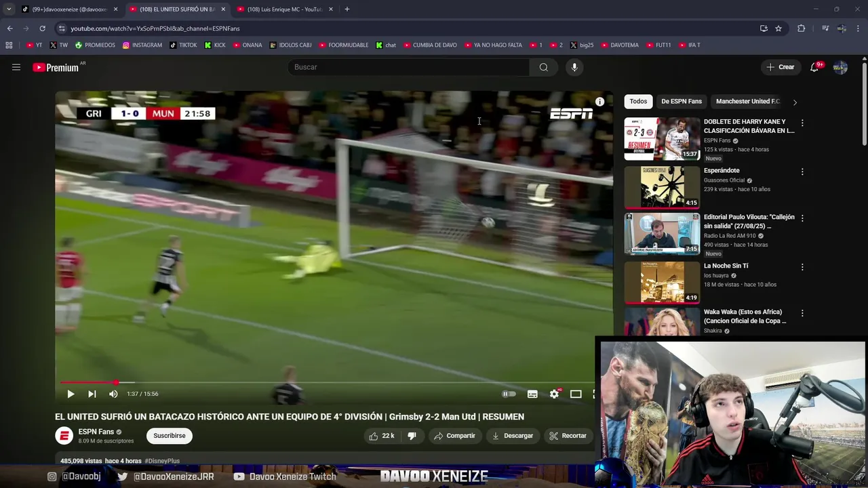Reload the current page

[x=42, y=28]
